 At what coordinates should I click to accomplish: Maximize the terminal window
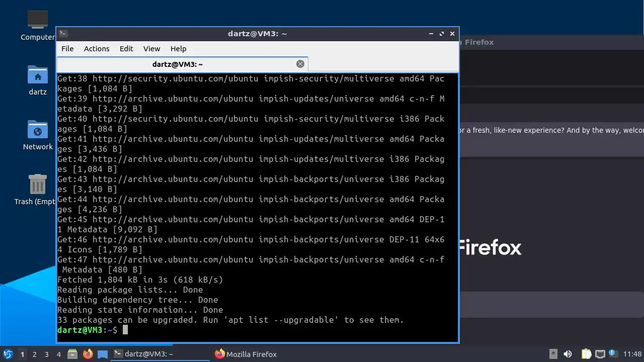coord(442,34)
